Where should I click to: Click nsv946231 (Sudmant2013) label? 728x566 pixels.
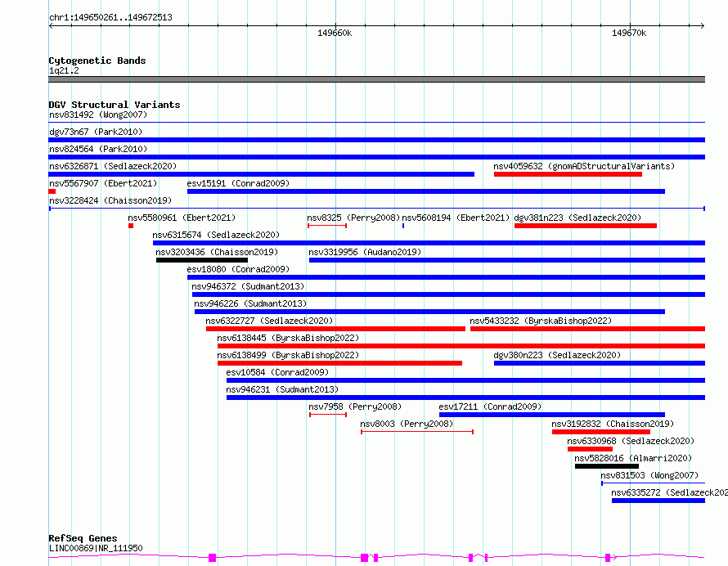pyautogui.click(x=282, y=389)
